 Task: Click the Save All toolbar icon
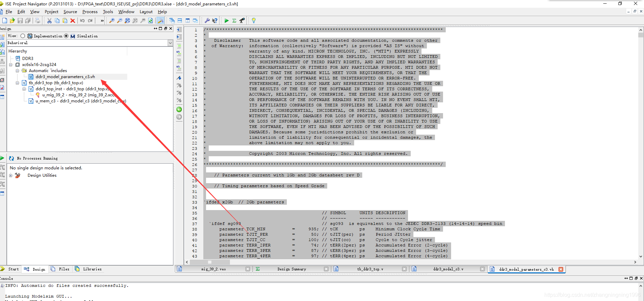[x=28, y=21]
